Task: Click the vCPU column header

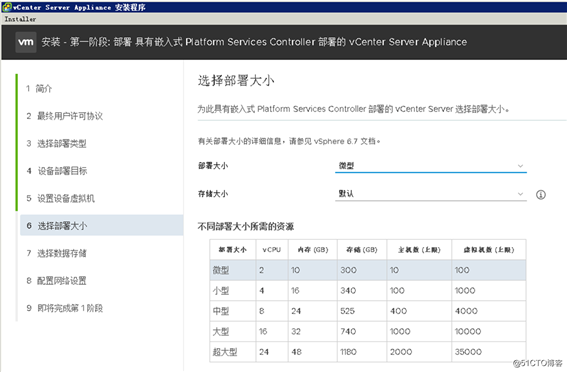Action: pyautogui.click(x=272, y=249)
